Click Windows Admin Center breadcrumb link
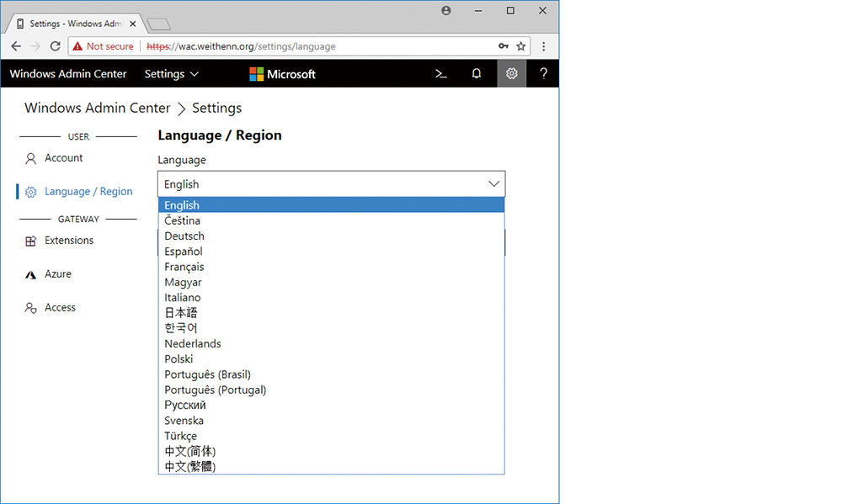 tap(97, 109)
